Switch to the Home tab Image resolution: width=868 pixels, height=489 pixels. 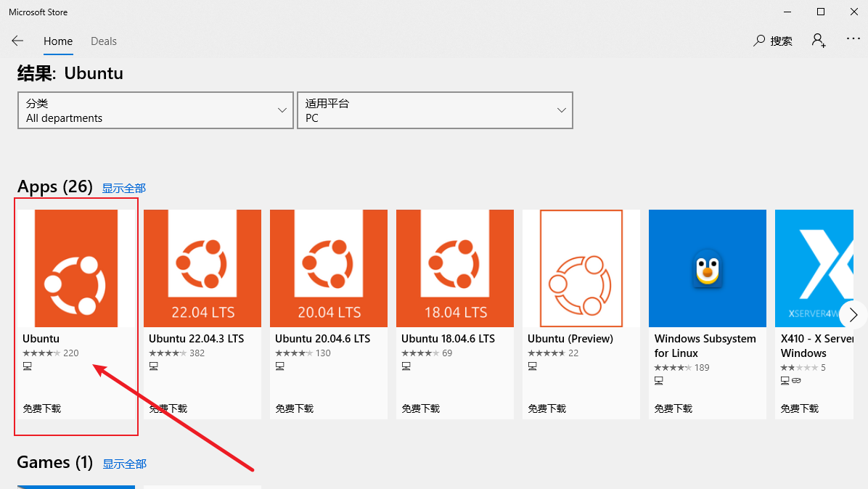point(58,41)
